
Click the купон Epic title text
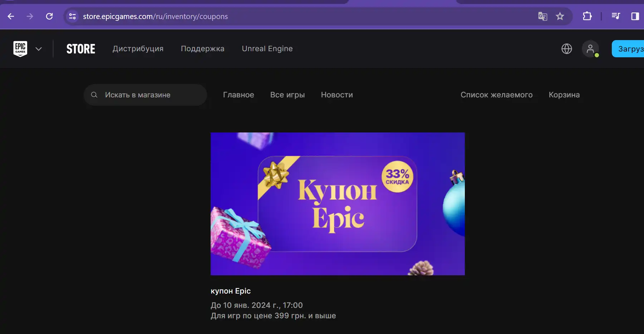tap(231, 291)
